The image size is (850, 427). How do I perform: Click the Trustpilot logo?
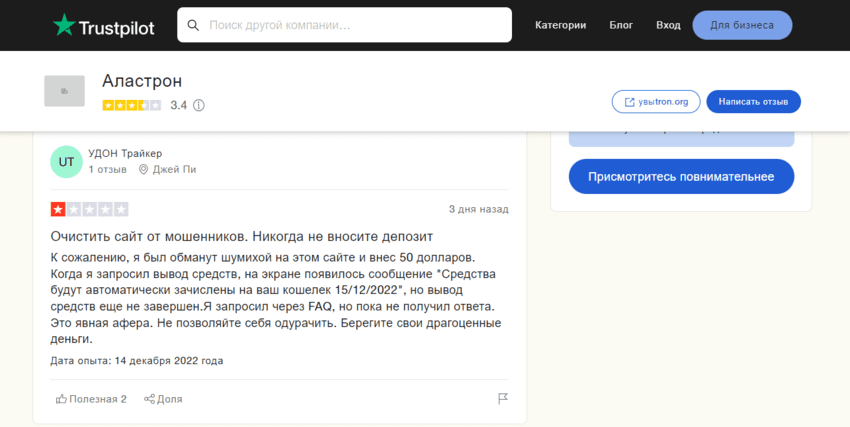pos(104,25)
